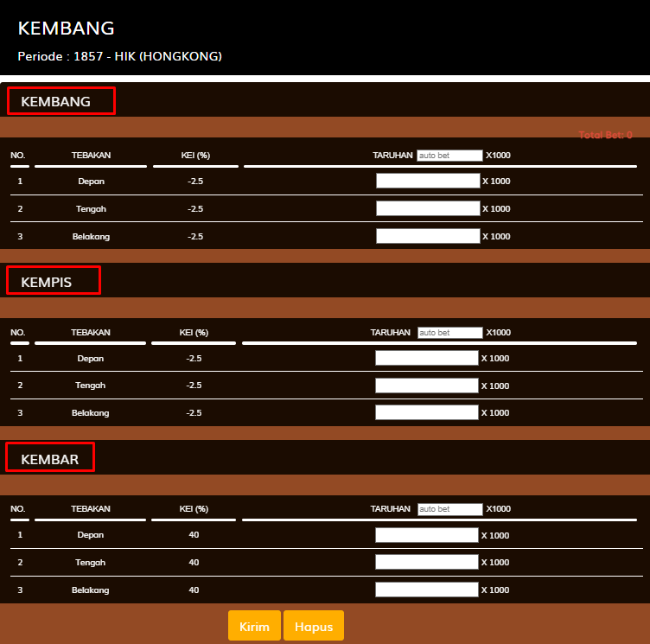Click the red-outlined KEMBANG section heading
The height and width of the screenshot is (644, 650).
point(61,101)
